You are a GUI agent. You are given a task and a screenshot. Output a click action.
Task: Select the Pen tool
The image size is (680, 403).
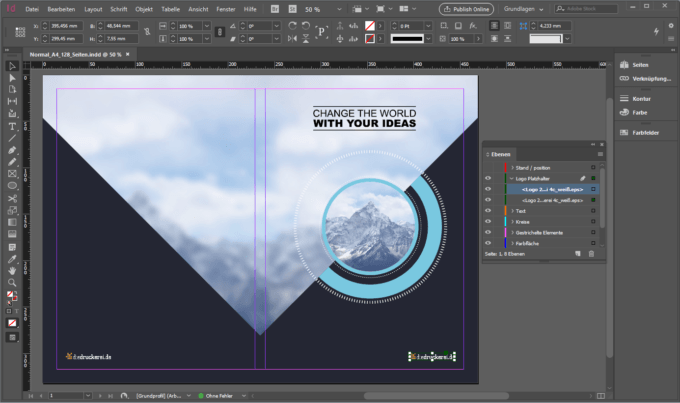[12, 150]
